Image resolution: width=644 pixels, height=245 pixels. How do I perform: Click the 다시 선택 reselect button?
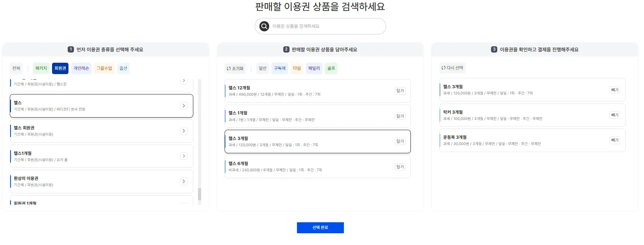pos(452,68)
